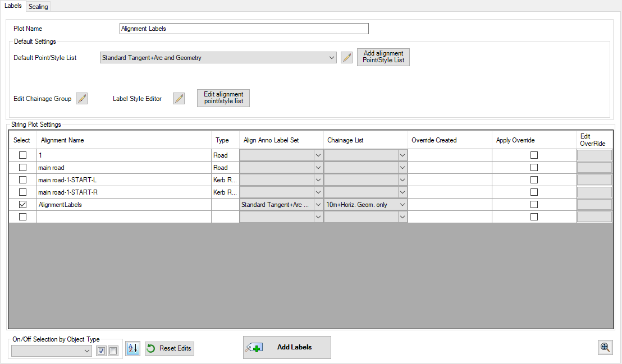Click the Plot Name text field

point(244,29)
